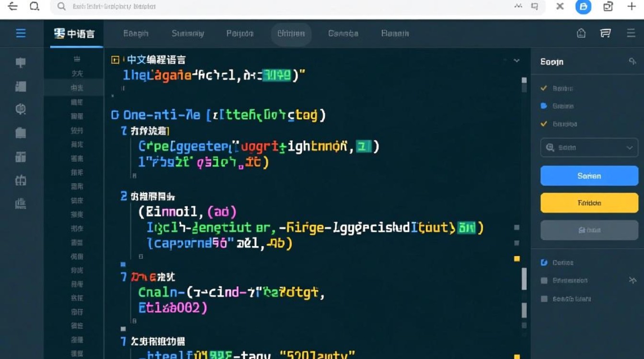Enable the last checkbox in the right panel
Screen dimensions: 644x359
[544, 299]
